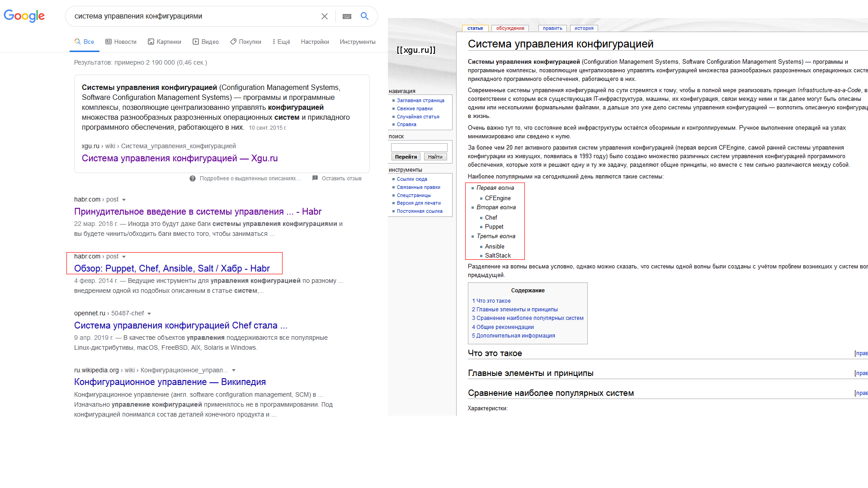Switch to the 'Видео' tab
This screenshot has height=488, width=868.
click(206, 42)
